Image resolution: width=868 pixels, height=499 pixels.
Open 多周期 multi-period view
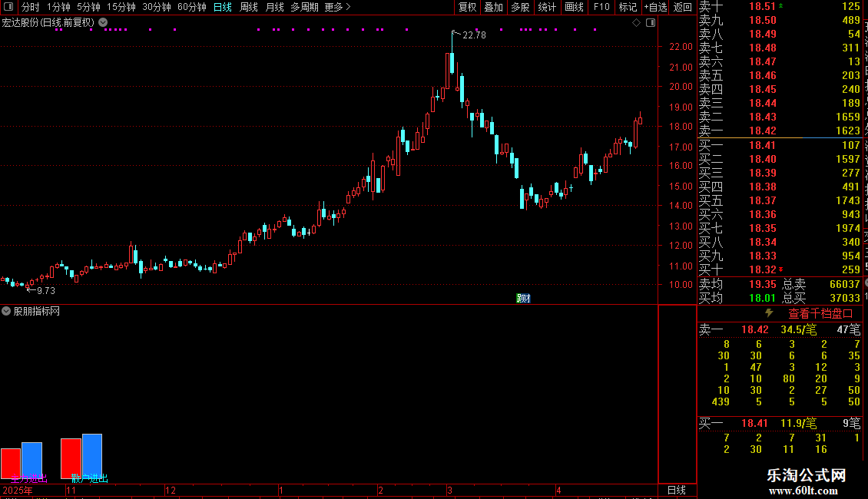click(x=304, y=7)
